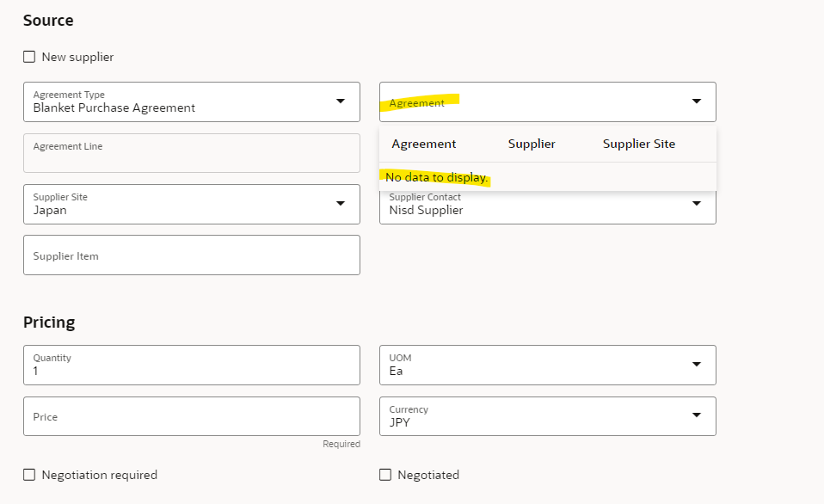Select the Supplier Site column header
The width and height of the screenshot is (824, 504).
click(x=638, y=144)
